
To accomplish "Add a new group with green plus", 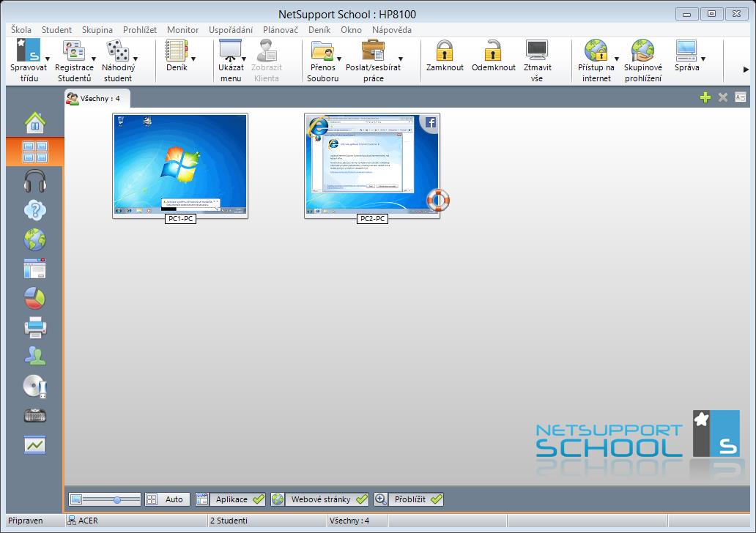I will point(705,97).
